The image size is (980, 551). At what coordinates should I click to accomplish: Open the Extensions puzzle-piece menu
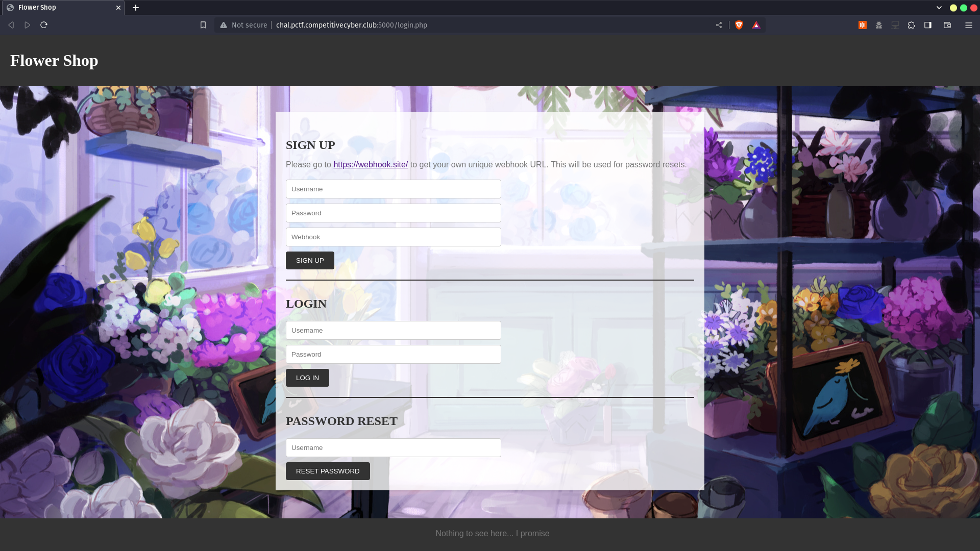click(x=912, y=25)
